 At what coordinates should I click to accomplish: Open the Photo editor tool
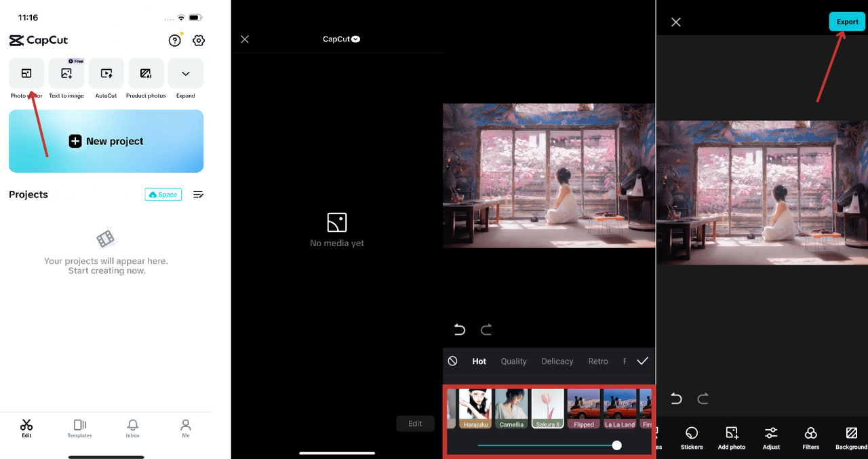click(x=26, y=73)
